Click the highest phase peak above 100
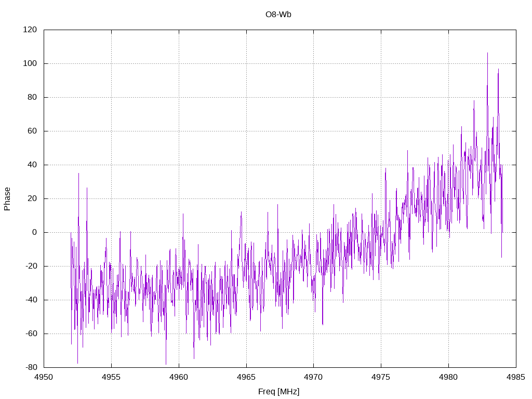The height and width of the screenshot is (399, 532). click(x=487, y=54)
